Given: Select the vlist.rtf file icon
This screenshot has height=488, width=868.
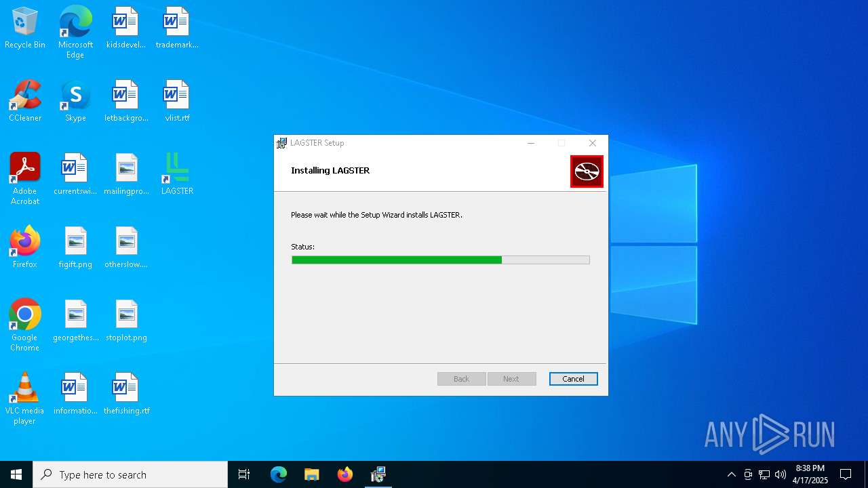Looking at the screenshot, I should 176,101.
